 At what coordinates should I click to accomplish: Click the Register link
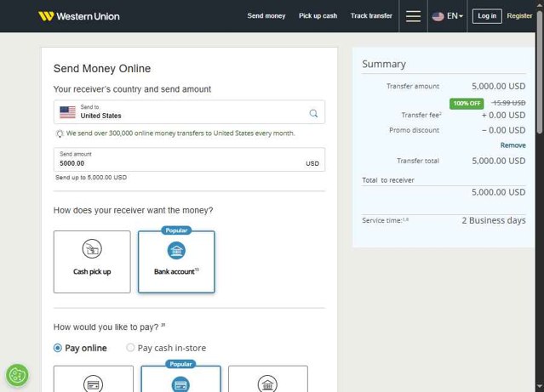pyautogui.click(x=519, y=16)
